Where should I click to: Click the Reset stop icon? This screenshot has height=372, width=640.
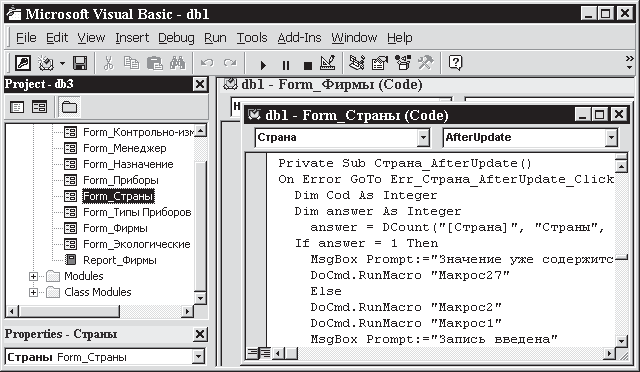click(x=308, y=65)
